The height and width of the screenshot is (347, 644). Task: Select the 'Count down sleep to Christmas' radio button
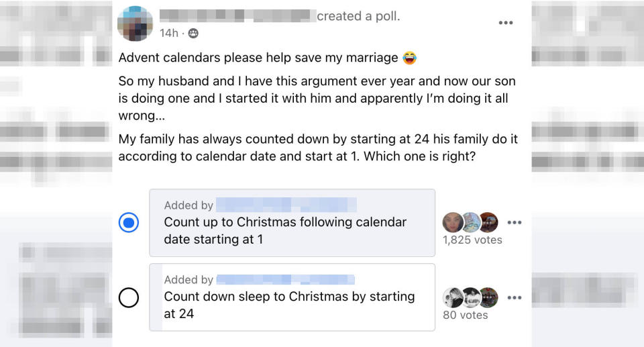(129, 297)
